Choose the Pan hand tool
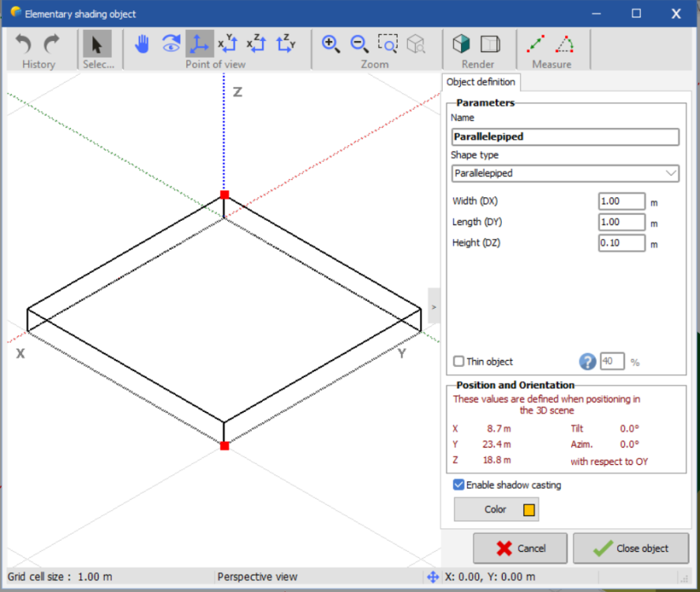The image size is (700, 592). (x=142, y=44)
